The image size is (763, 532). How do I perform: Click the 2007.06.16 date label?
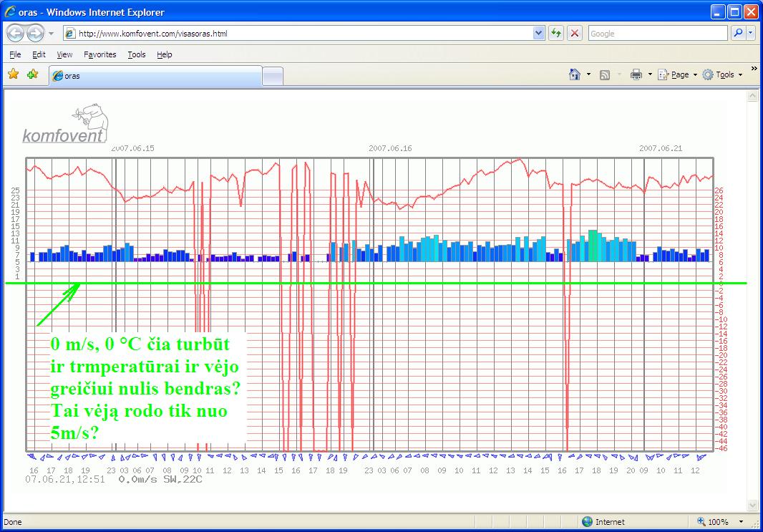tap(390, 148)
